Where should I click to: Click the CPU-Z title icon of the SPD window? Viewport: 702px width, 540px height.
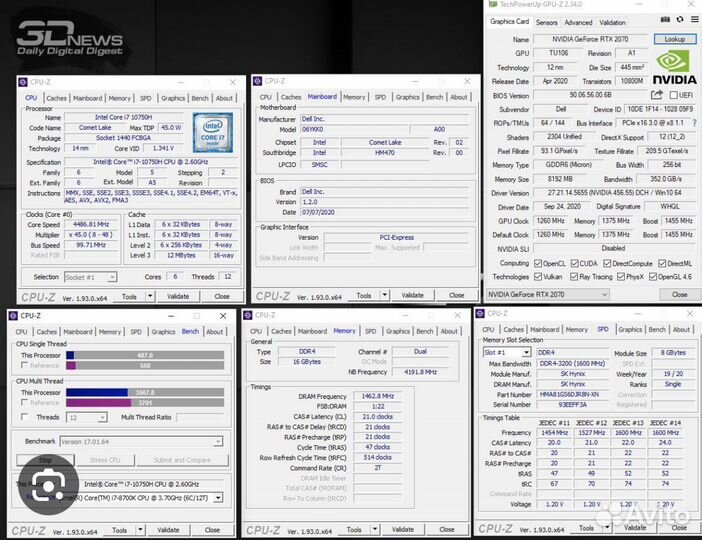point(480,313)
